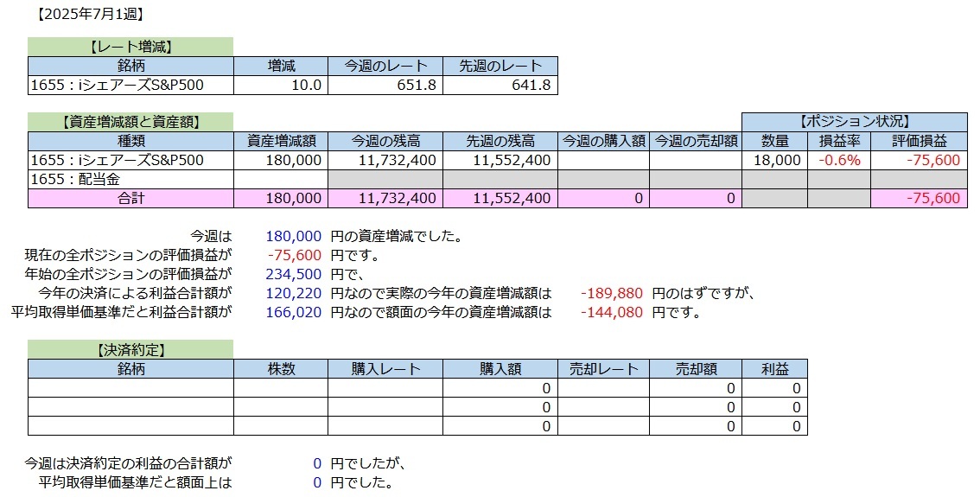Select the 利益 column header
Screen dimensions: 980x497
(x=774, y=369)
